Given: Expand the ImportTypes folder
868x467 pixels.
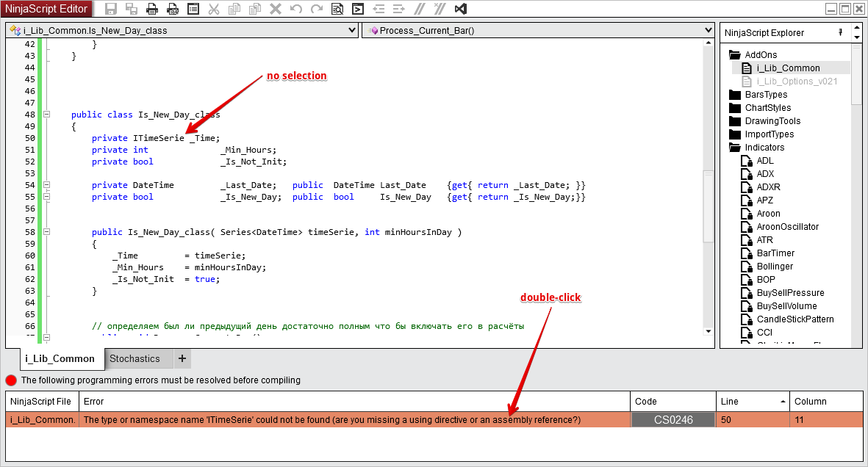Looking at the screenshot, I should point(734,134).
